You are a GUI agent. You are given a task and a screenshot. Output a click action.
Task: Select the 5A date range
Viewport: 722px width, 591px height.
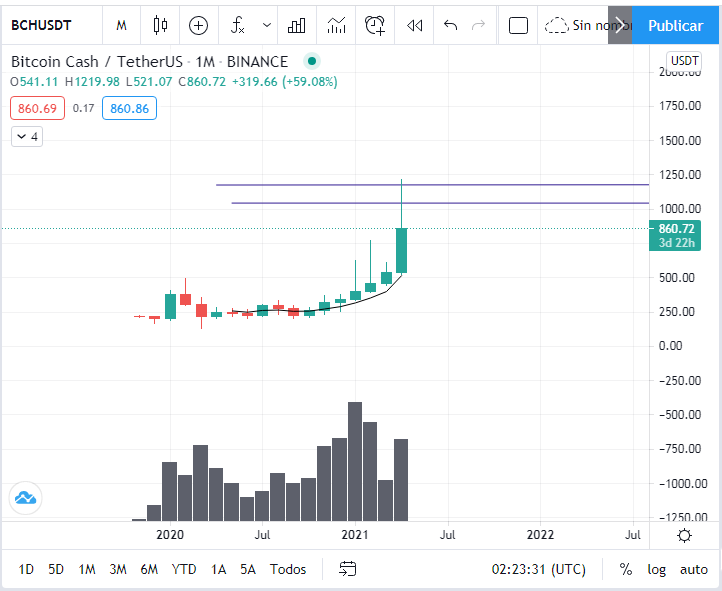pyautogui.click(x=247, y=569)
